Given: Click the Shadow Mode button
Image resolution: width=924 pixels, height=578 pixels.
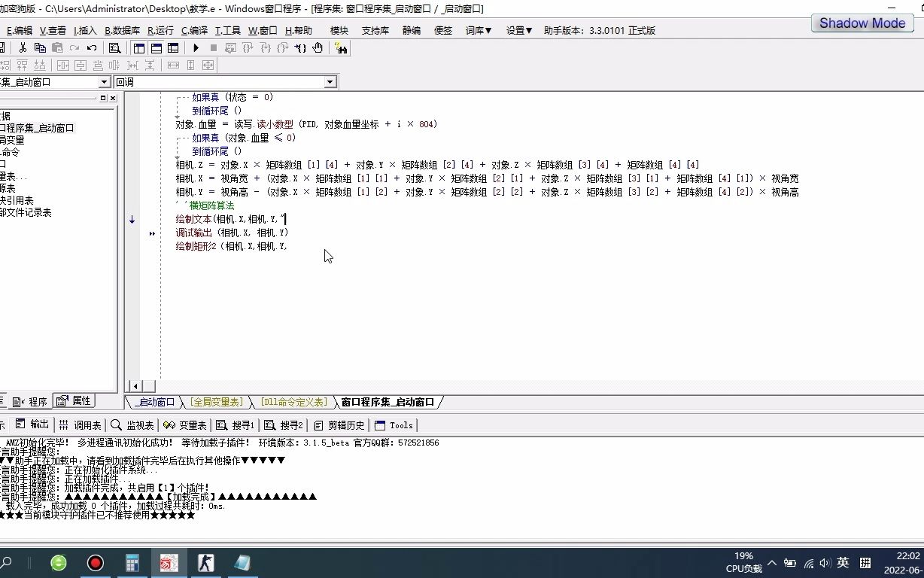Looking at the screenshot, I should (862, 23).
